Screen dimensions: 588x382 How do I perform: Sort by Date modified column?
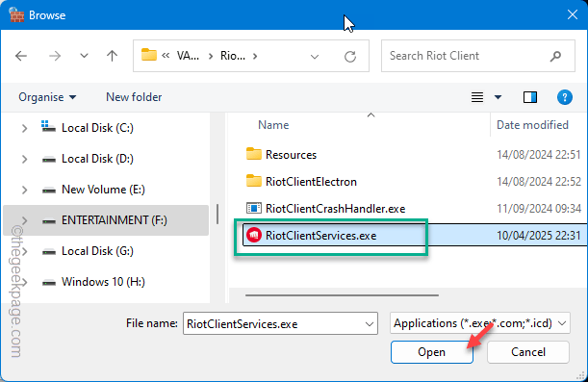[x=532, y=125]
